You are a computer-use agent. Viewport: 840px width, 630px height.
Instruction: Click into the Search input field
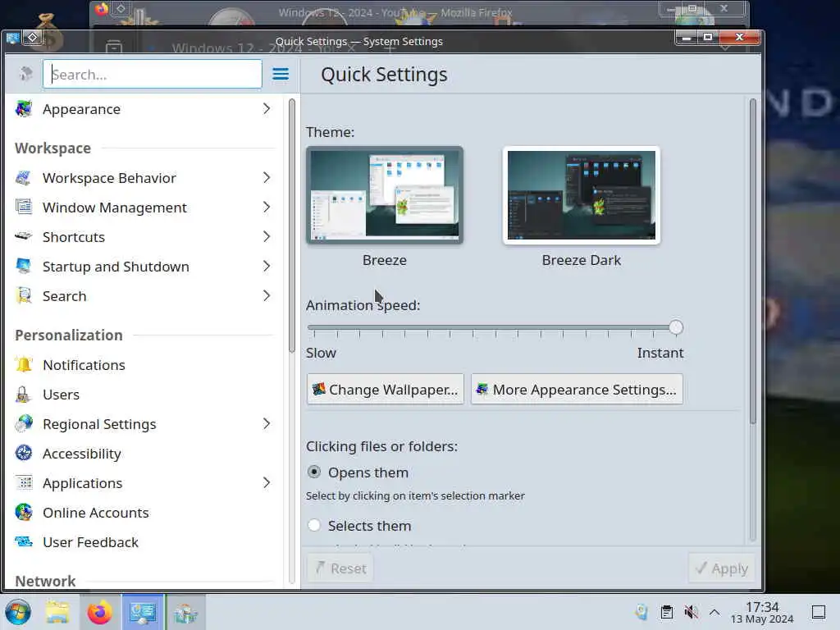pos(152,74)
